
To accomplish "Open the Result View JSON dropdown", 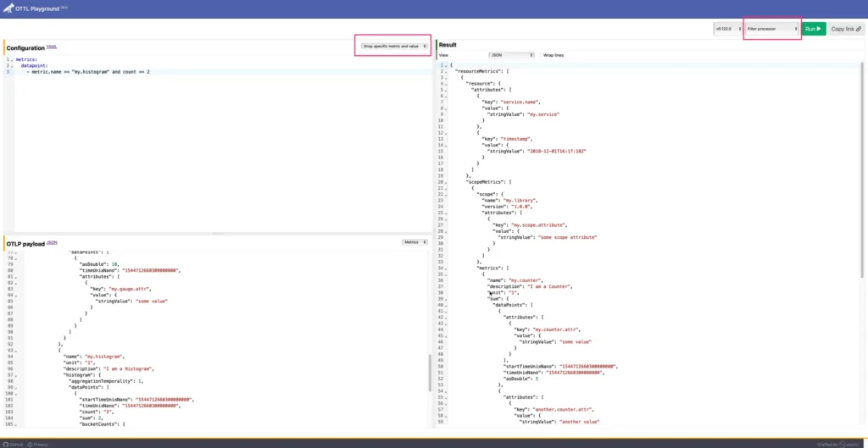I will [511, 55].
